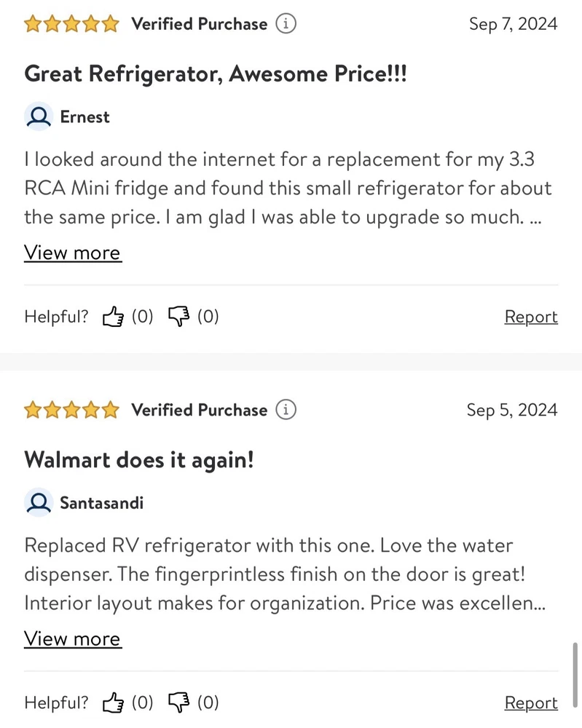Click the reviewer name Santasandi

[101, 502]
